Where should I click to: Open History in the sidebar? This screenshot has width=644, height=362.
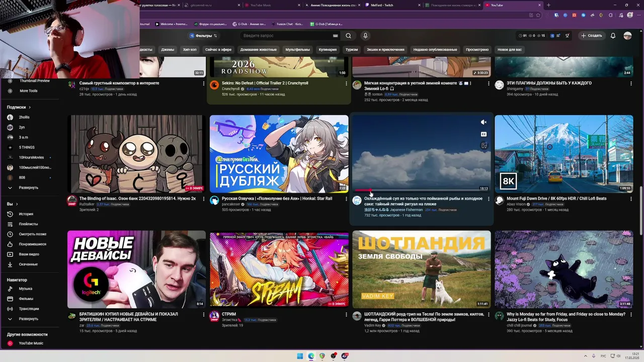pyautogui.click(x=30, y=214)
